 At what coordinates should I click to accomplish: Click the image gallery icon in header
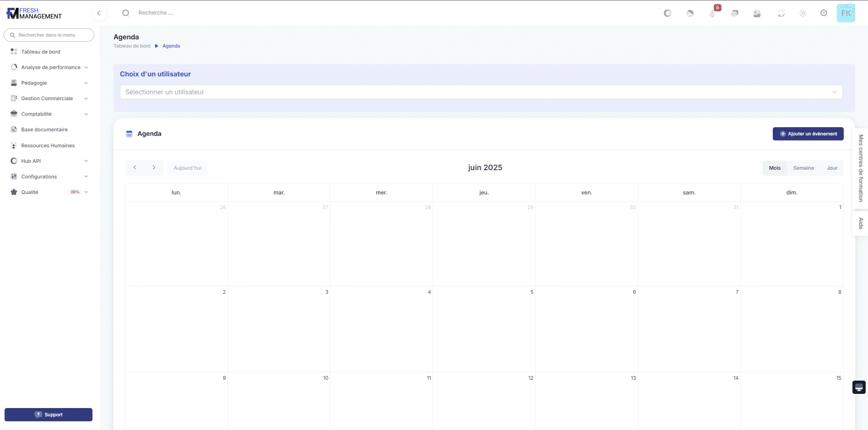pyautogui.click(x=757, y=14)
